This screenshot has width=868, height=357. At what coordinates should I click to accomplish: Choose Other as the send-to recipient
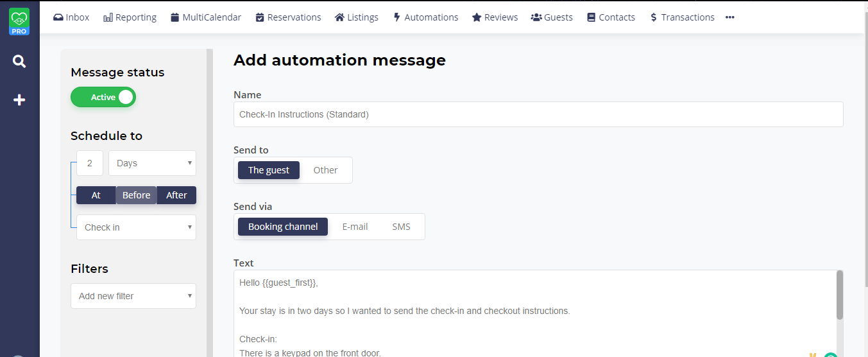pos(325,170)
